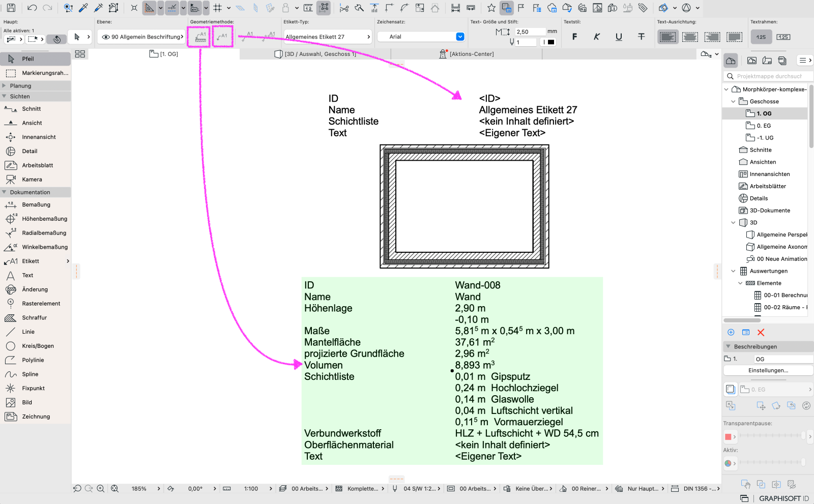The image size is (814, 504).
Task: Toggle guide lines set-square button
Action: (150, 8)
